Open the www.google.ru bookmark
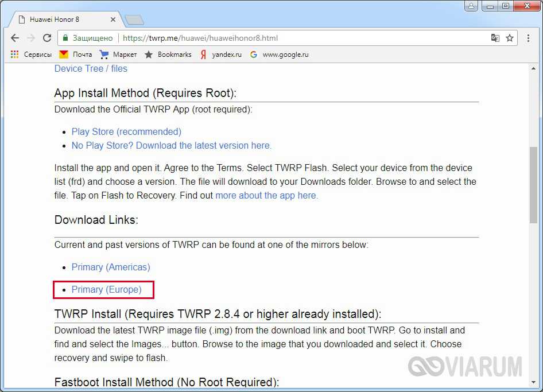543x392 pixels. [x=280, y=55]
